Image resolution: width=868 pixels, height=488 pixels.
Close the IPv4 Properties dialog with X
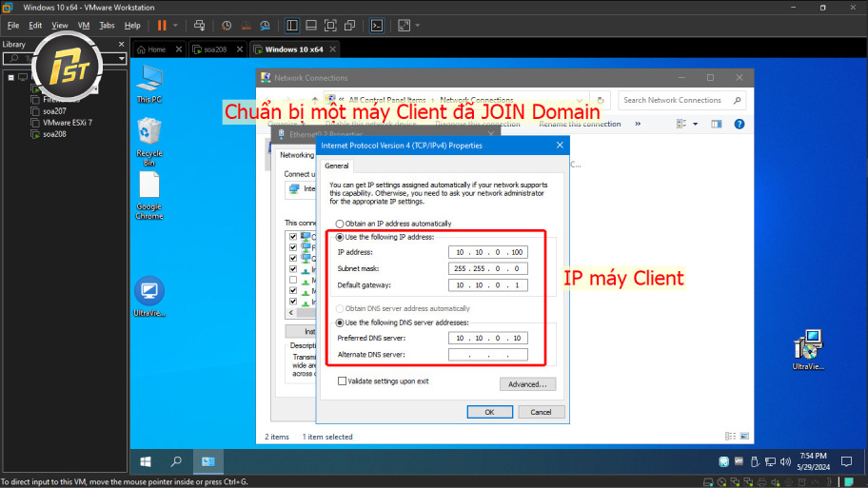pyautogui.click(x=560, y=145)
